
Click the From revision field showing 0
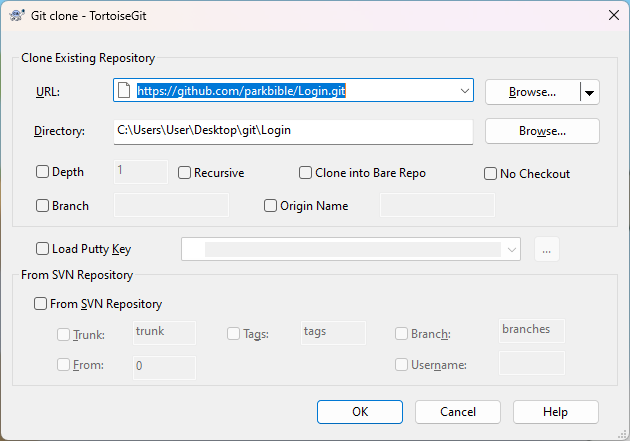[x=164, y=367]
